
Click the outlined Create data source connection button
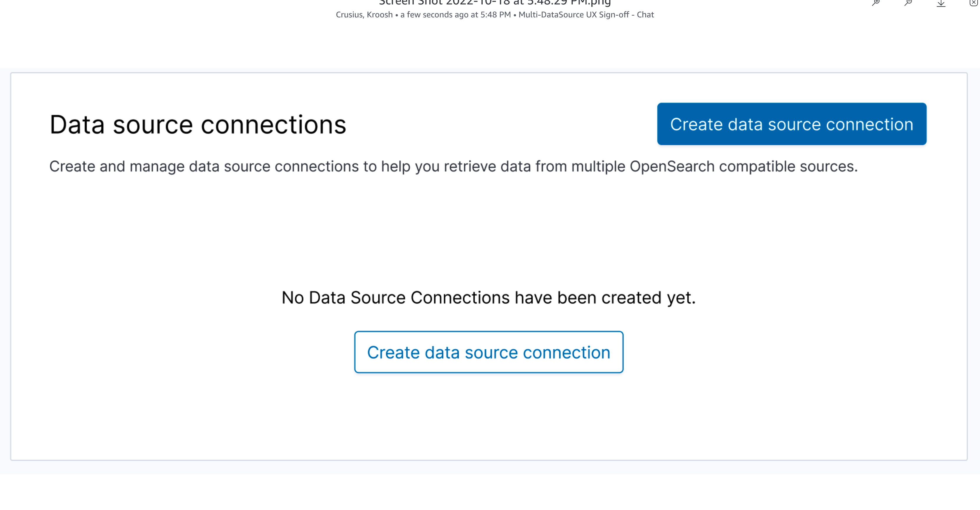(489, 352)
